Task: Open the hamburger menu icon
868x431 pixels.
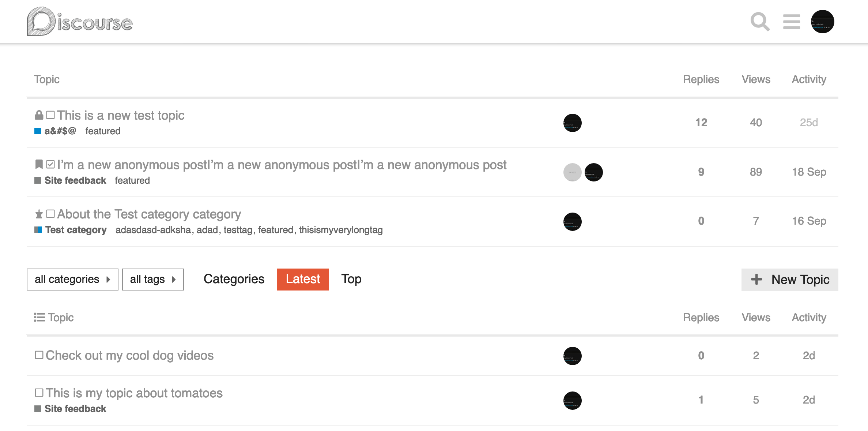Action: (792, 22)
